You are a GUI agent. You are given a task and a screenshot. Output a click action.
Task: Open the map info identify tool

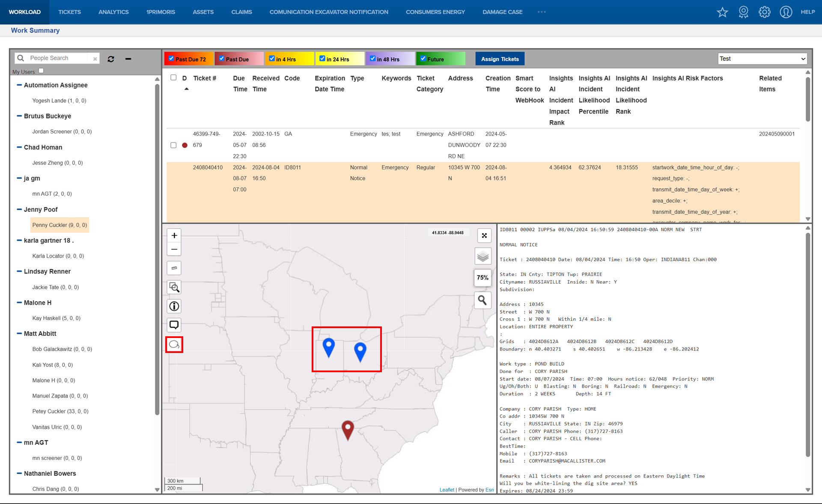pyautogui.click(x=174, y=306)
